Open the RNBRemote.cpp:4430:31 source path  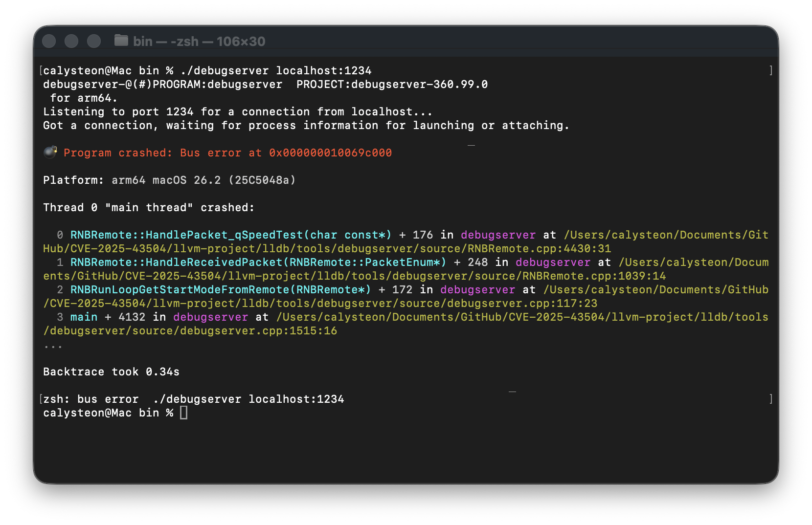327,249
